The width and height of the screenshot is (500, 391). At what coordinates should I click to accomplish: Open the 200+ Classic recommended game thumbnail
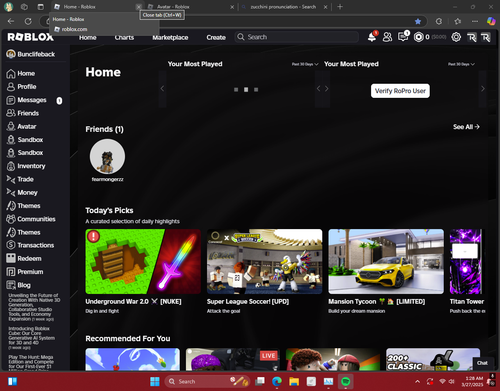tap(433, 359)
